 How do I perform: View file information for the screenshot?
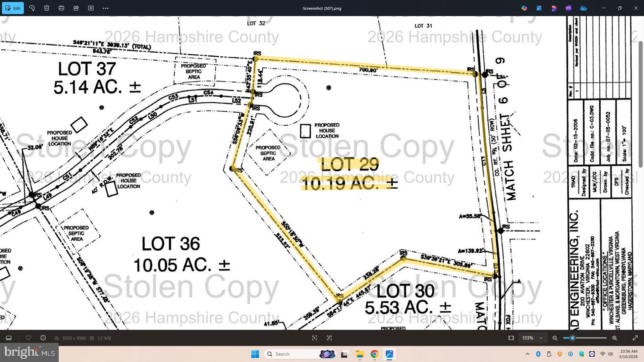(43, 338)
